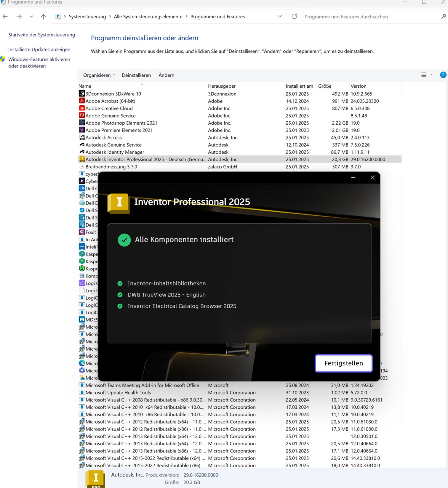Go up one level with up arrow
Image resolution: width=448 pixels, height=488 pixels.
pyautogui.click(x=44, y=17)
